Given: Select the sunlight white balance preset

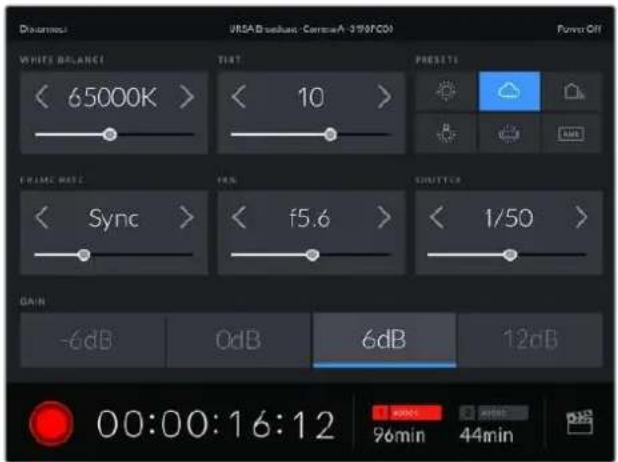Looking at the screenshot, I should 447,91.
